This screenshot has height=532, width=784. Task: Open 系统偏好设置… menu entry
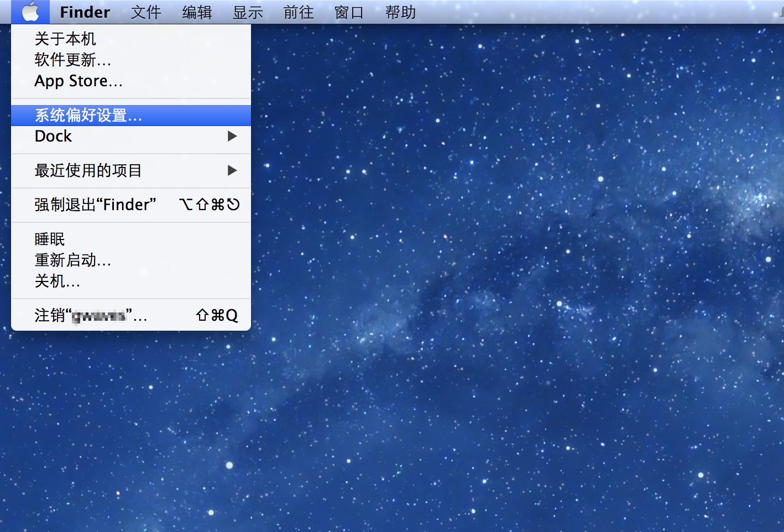tap(131, 115)
